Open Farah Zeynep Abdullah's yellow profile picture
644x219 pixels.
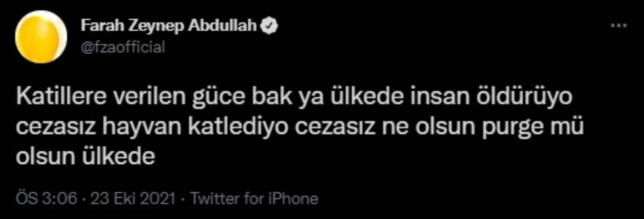41,37
